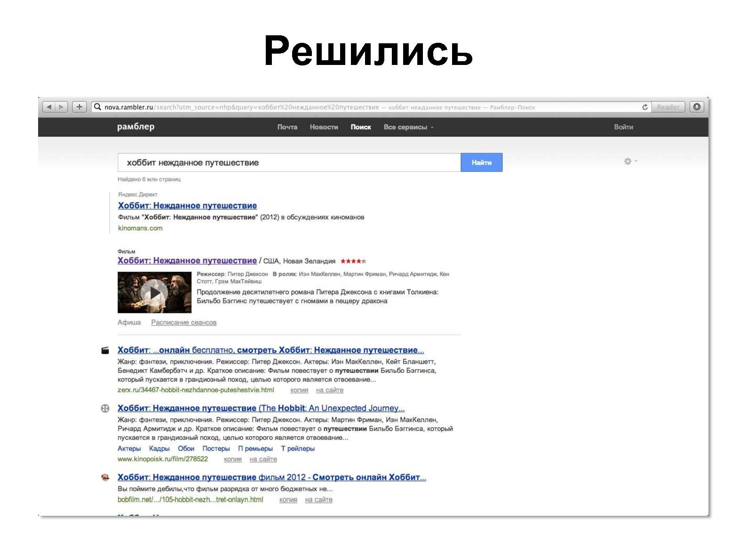The width and height of the screenshot is (747, 560).
Task: Click the kinomans.com green URL
Action: click(140, 228)
